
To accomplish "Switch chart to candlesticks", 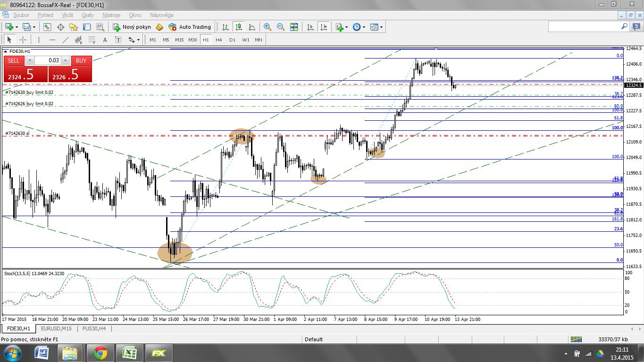I will pyautogui.click(x=239, y=27).
